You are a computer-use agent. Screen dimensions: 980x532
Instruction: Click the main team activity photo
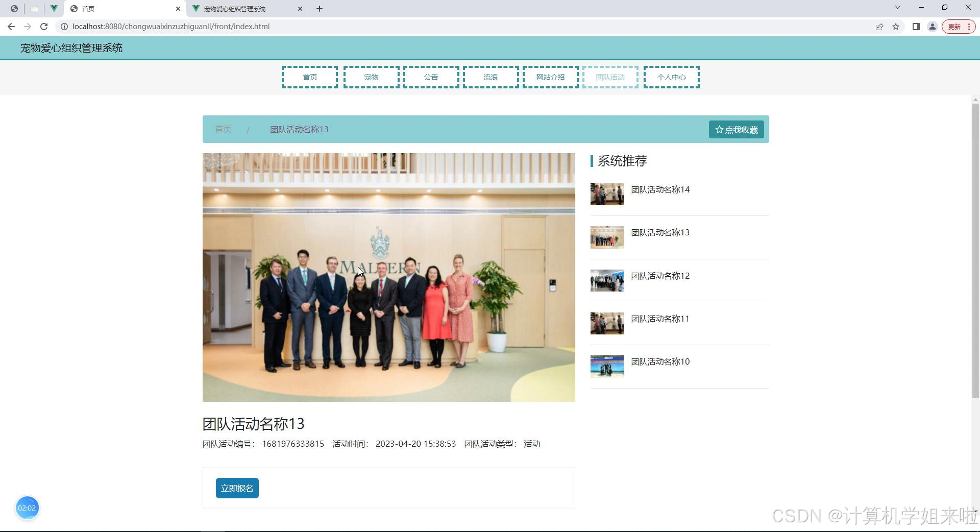point(389,277)
